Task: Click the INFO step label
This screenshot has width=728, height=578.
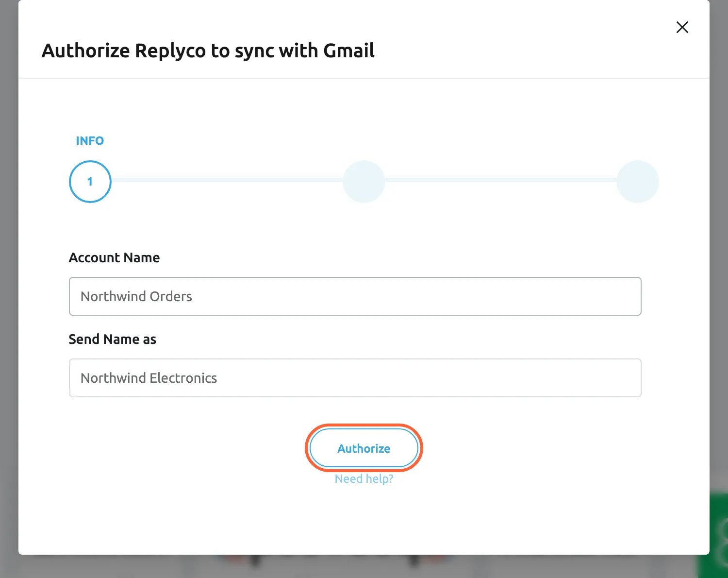Action: pos(90,141)
